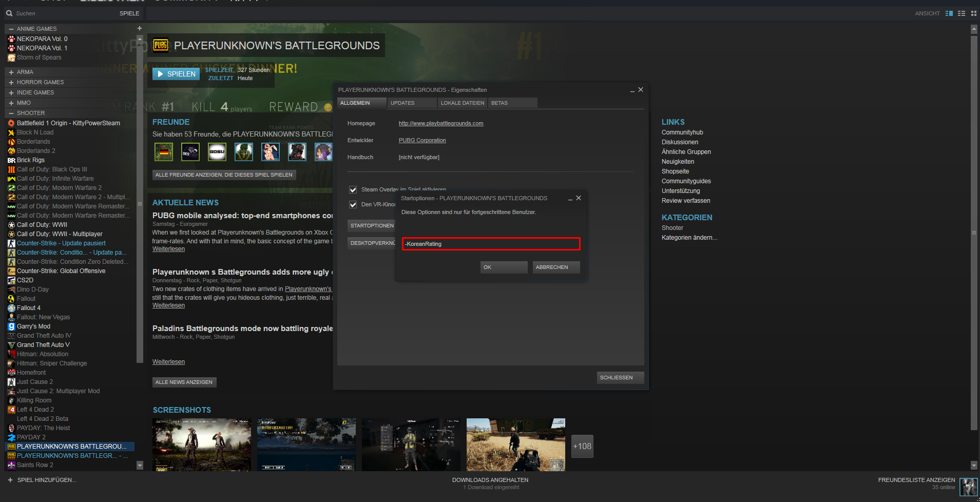Click the PAYDAY 2 game icon
980x502 pixels.
pyautogui.click(x=11, y=437)
